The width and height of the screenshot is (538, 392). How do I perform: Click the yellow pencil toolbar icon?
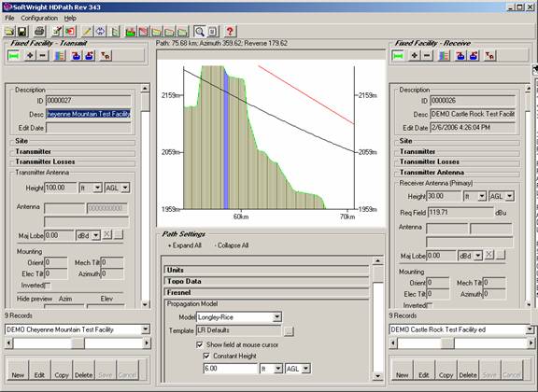point(87,32)
